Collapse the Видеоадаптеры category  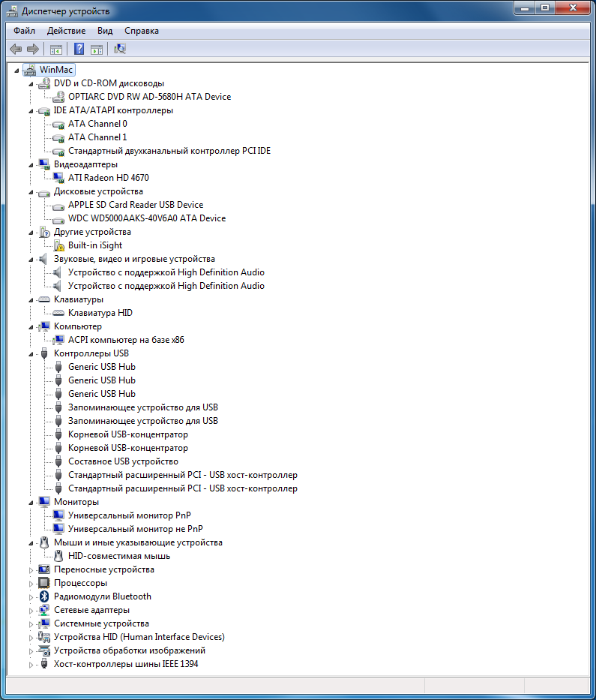pos(31,165)
